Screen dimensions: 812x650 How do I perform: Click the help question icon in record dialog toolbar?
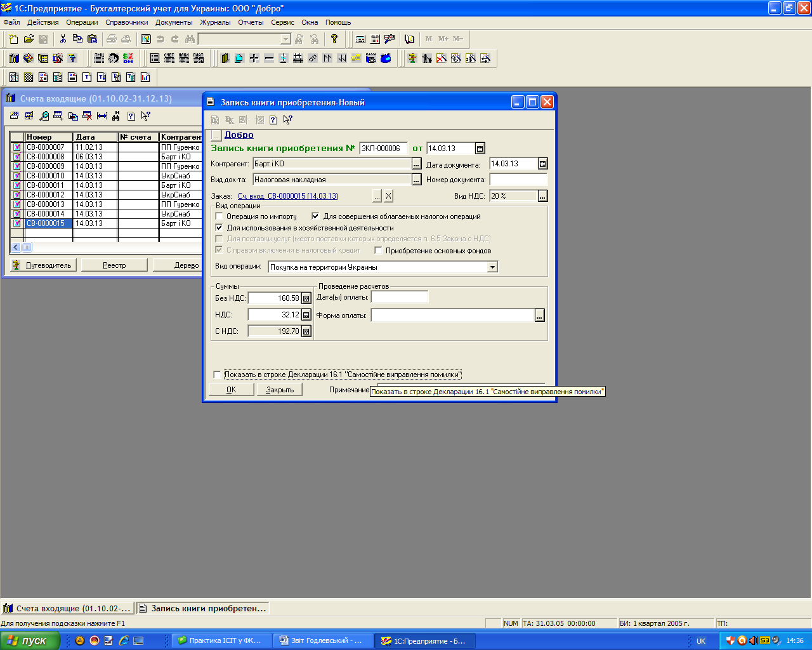273,119
